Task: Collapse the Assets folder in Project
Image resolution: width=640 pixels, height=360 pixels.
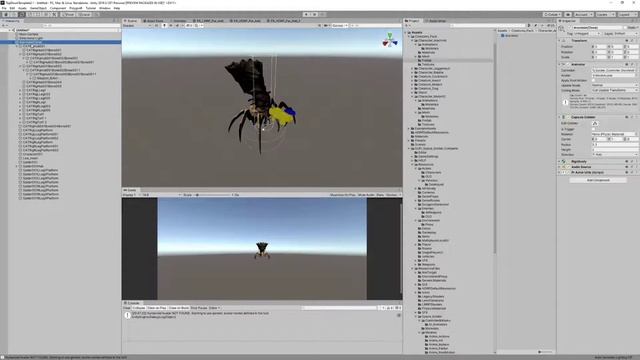Action: tap(406, 32)
